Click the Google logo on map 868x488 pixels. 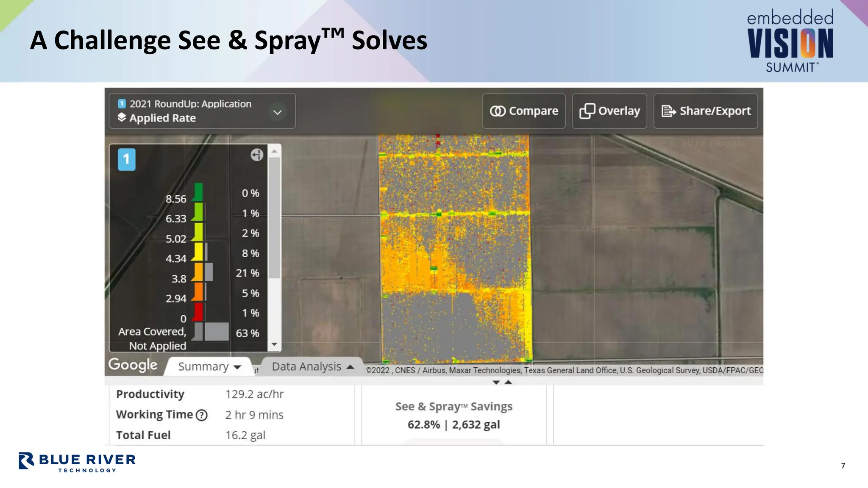pos(133,365)
